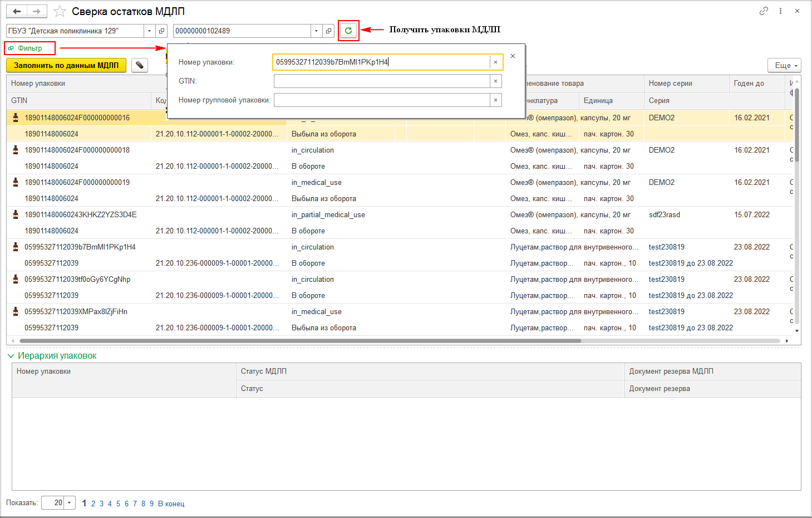Viewport: 812px width, 518px height.
Task: Click bottle icon of row 05995327112039tf0oGy6YCgNhp
Action: (16, 279)
